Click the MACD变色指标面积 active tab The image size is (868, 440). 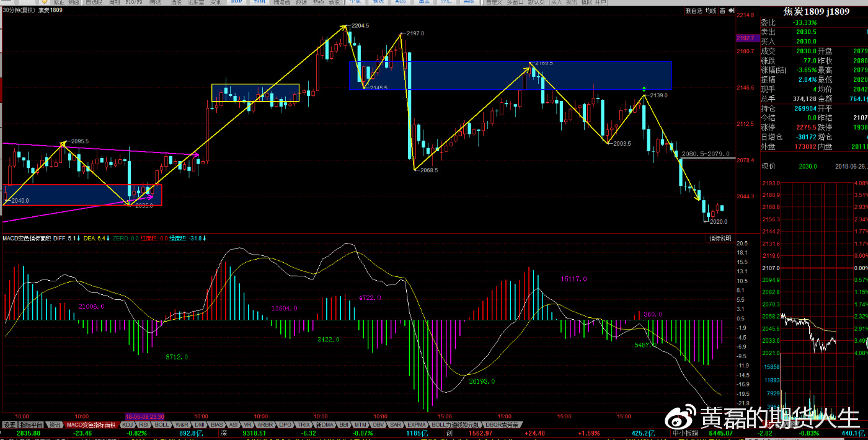(x=91, y=425)
